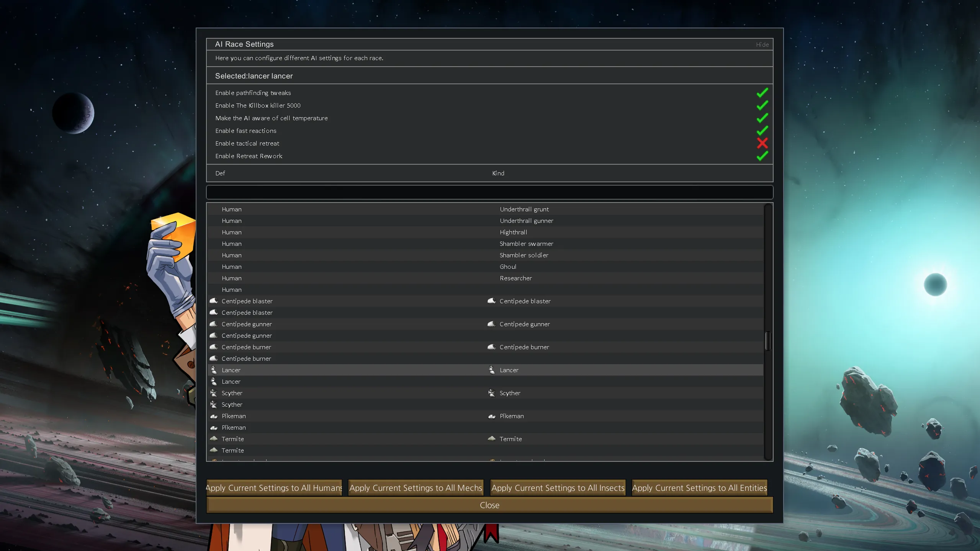980x551 pixels.
Task: Click the Centipede gunner icon in Kind column
Action: point(491,324)
